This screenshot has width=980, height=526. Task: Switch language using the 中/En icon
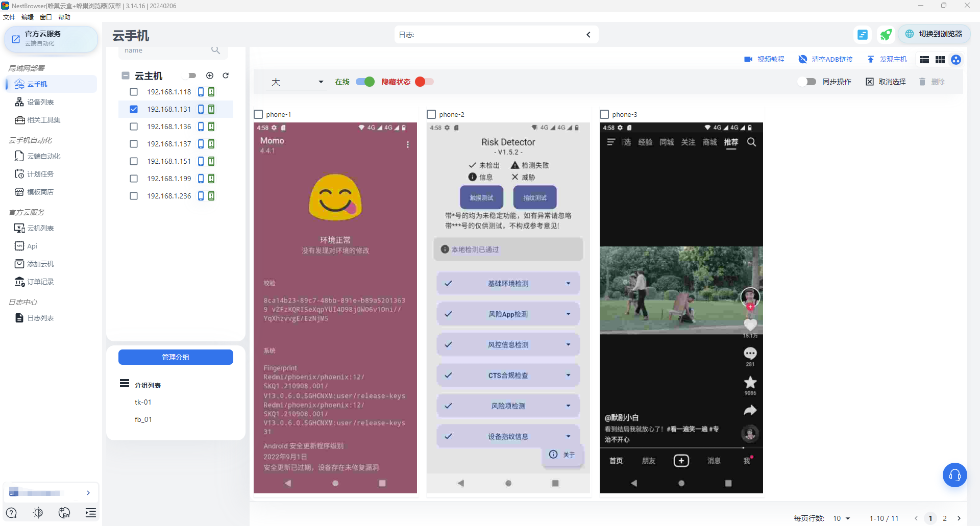[x=64, y=513]
